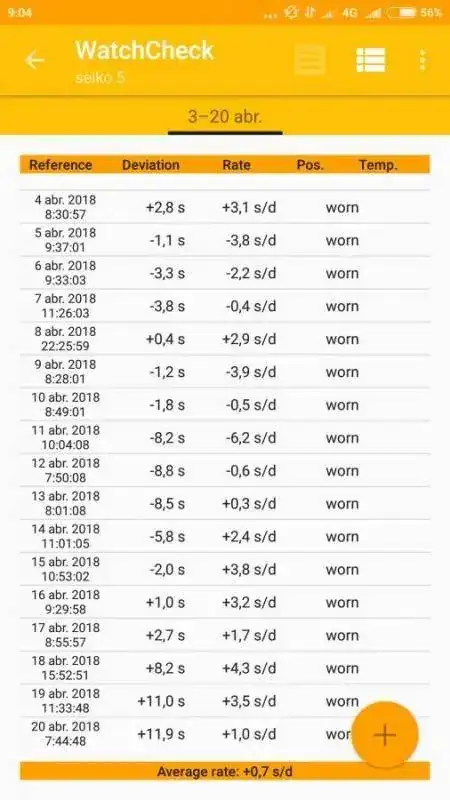Select the dimmed list view icon

310,60
